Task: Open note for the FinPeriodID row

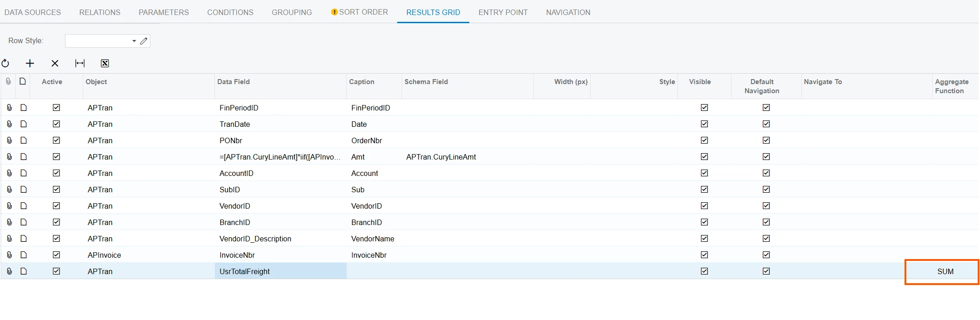Action: point(24,108)
